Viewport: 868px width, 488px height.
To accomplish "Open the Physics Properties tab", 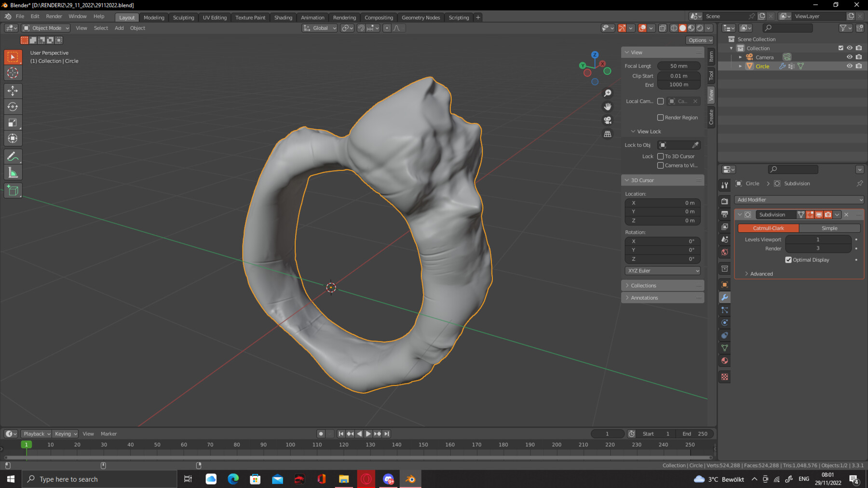I will coord(724,322).
